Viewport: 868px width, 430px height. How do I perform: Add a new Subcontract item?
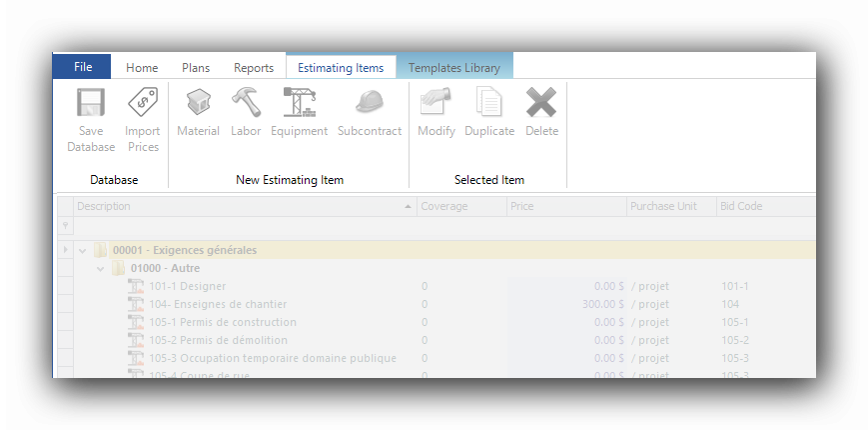370,103
